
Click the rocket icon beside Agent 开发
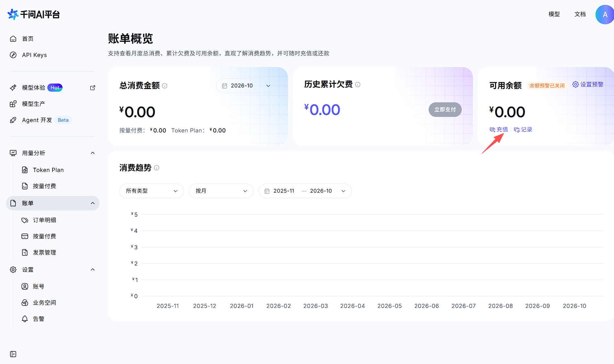click(13, 120)
